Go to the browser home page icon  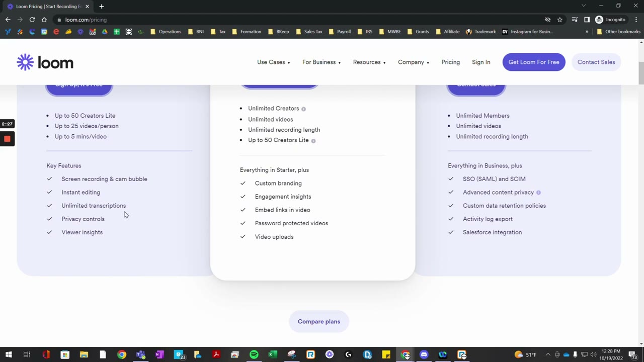click(x=44, y=20)
